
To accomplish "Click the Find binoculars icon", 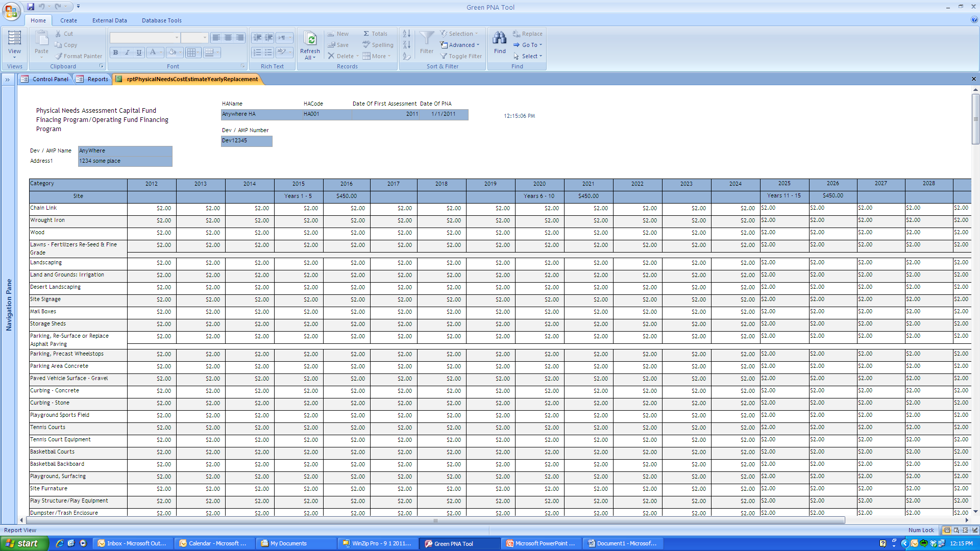I will tap(500, 39).
